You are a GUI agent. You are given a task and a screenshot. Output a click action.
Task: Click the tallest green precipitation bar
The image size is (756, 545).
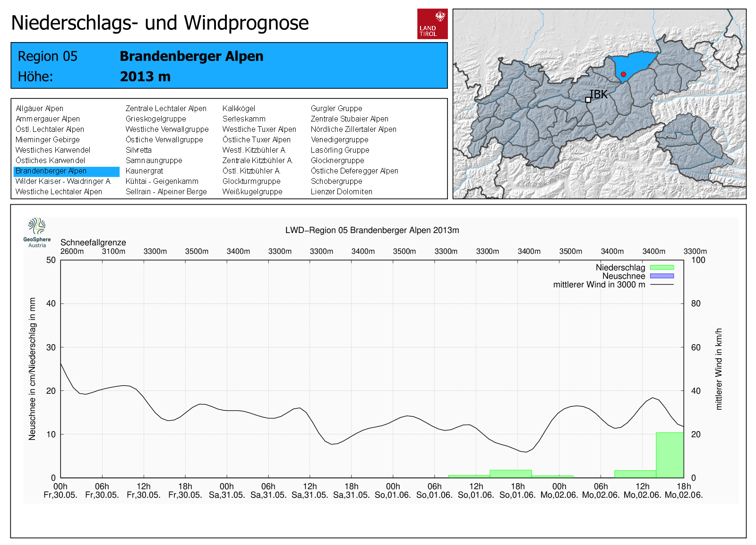(x=670, y=455)
